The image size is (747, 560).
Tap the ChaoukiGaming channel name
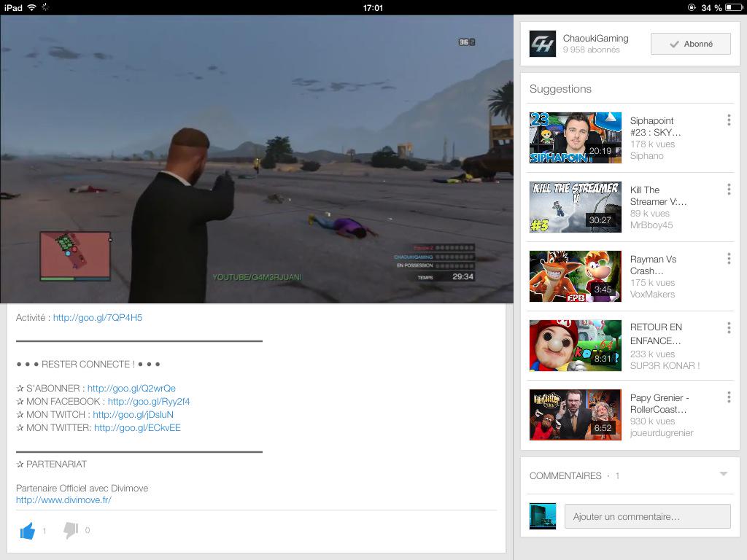[x=595, y=38]
